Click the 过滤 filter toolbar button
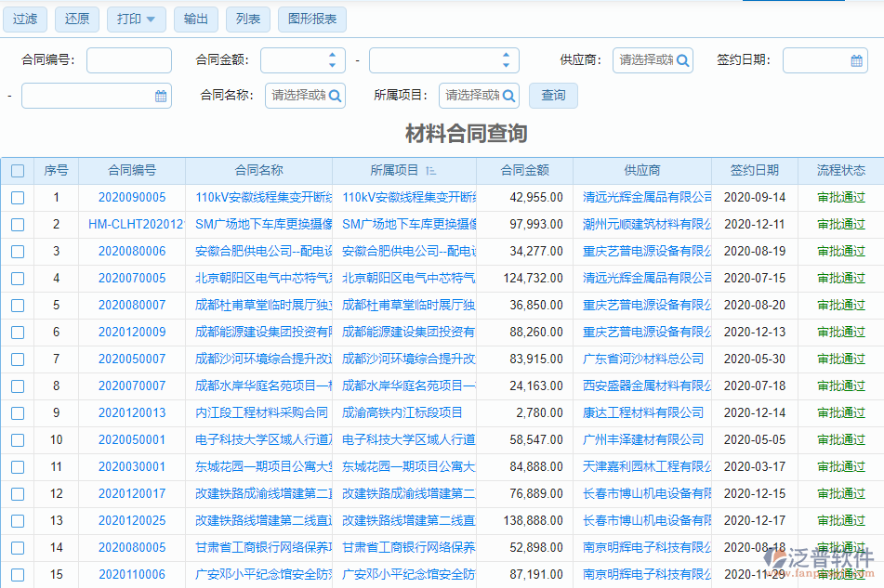Viewport: 884px width, 588px height. [25, 19]
